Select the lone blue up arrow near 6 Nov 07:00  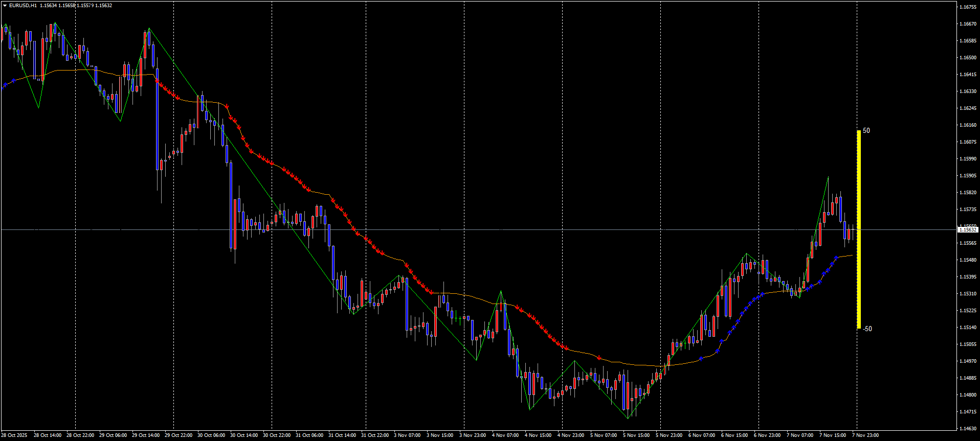pyautogui.click(x=701, y=358)
